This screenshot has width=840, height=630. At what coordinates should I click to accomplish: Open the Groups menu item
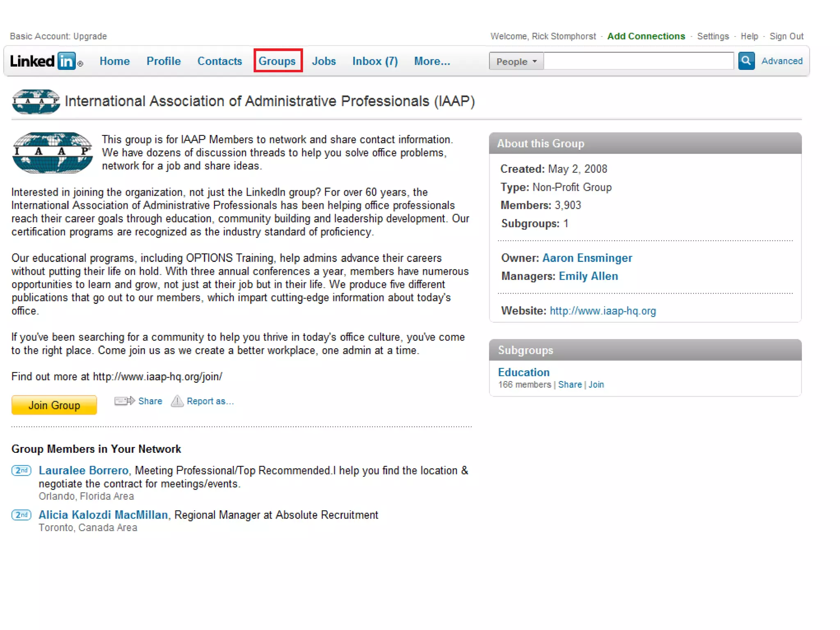[277, 61]
